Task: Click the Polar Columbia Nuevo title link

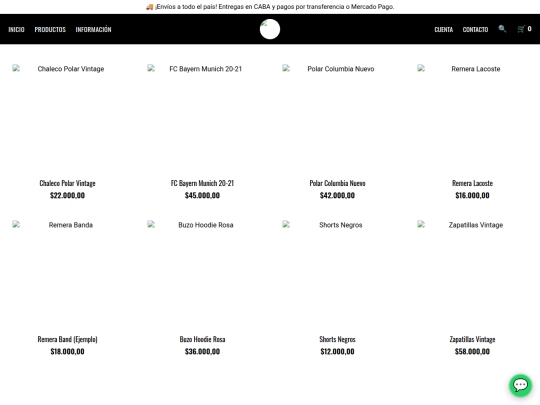Action: 338,183
